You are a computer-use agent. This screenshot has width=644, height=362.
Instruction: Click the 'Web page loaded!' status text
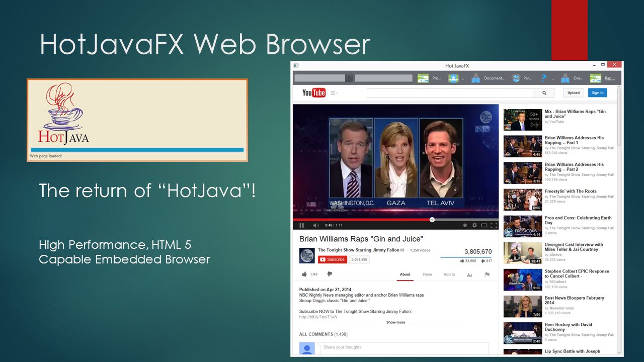pos(46,156)
